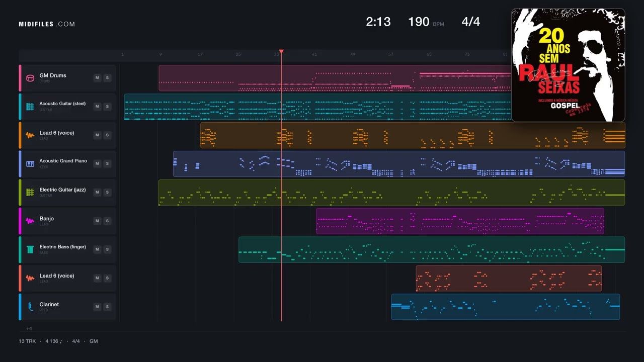Select the Acoustic Grand Piano note clip
The width and height of the screenshot is (644, 362).
(399, 164)
